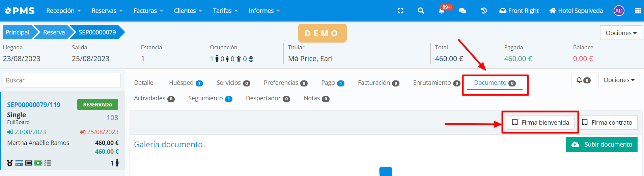Open the Informes dropdown menu
Viewport: 644px width, 176px height.
(x=264, y=11)
